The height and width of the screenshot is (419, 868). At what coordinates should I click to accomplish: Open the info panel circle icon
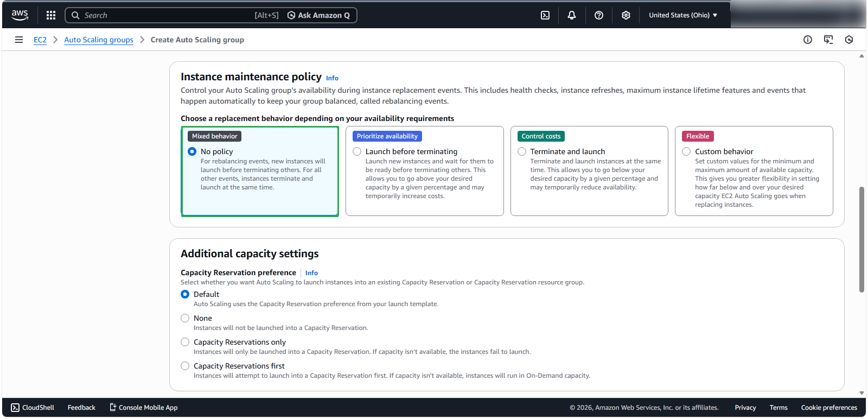808,40
